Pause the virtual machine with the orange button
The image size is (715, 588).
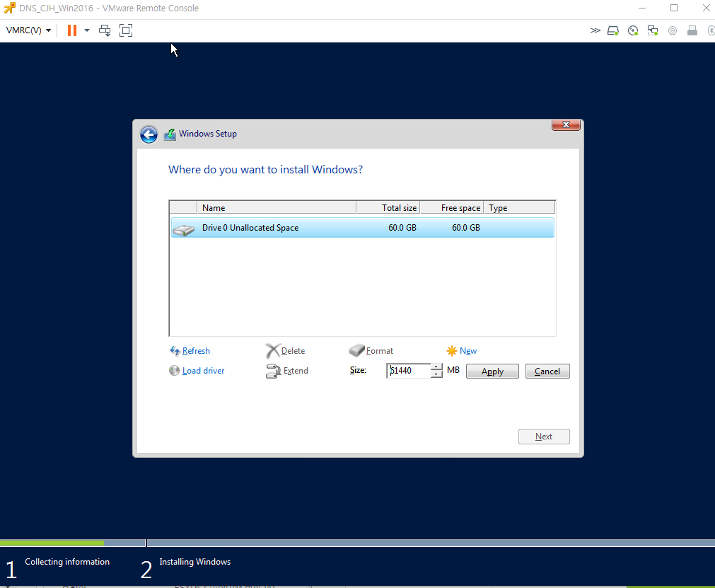(71, 30)
